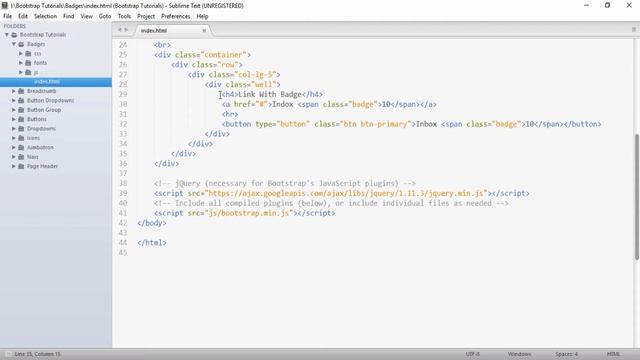This screenshot has height=360, width=640.
Task: Collapse the Badges folder arrow
Action: pos(13,44)
